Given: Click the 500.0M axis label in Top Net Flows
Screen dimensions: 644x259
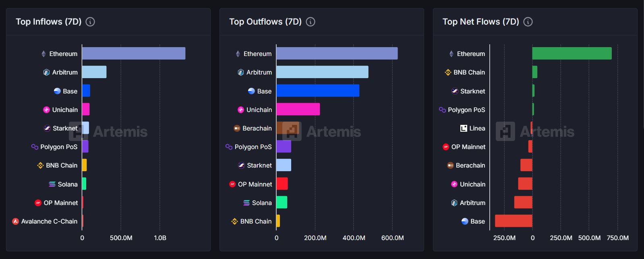Looking at the screenshot, I should (590, 238).
